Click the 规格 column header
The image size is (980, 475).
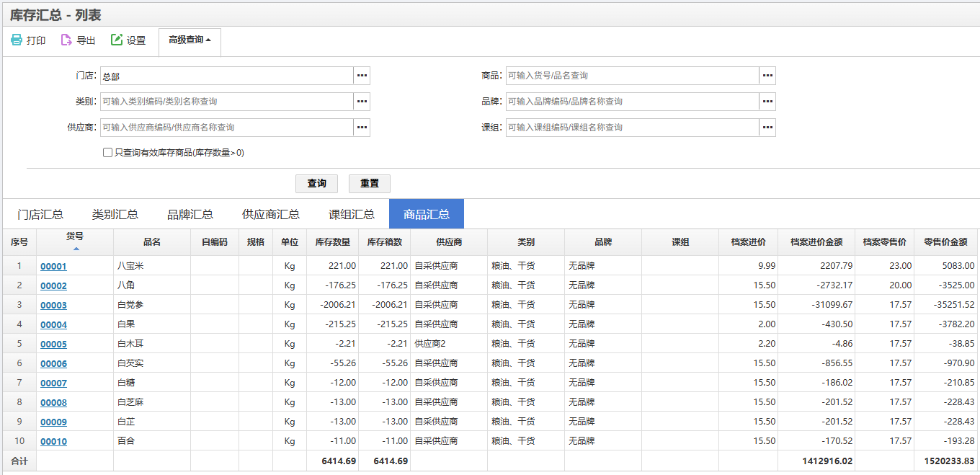tap(256, 242)
